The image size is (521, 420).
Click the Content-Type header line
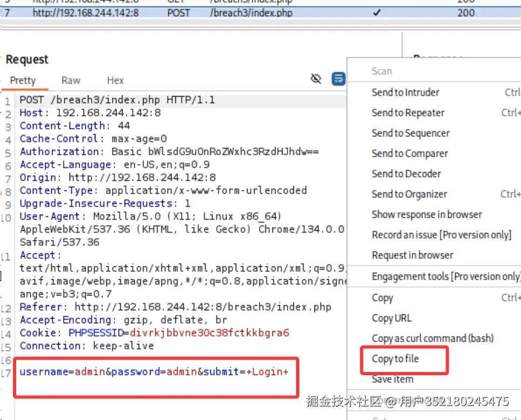click(163, 191)
